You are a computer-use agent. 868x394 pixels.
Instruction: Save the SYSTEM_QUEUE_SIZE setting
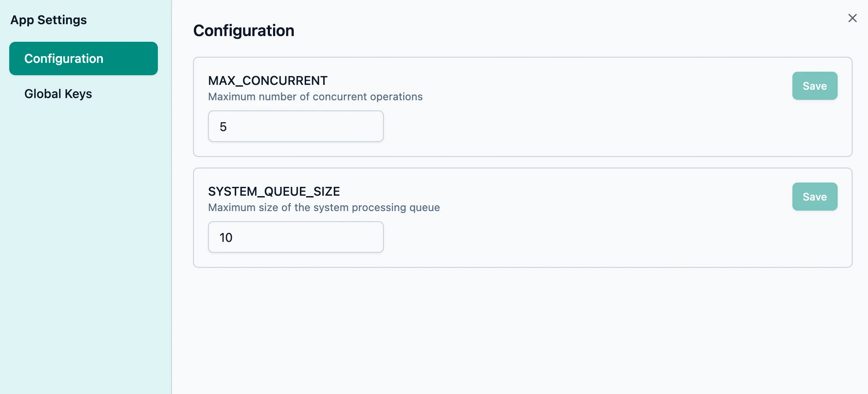pyautogui.click(x=814, y=197)
